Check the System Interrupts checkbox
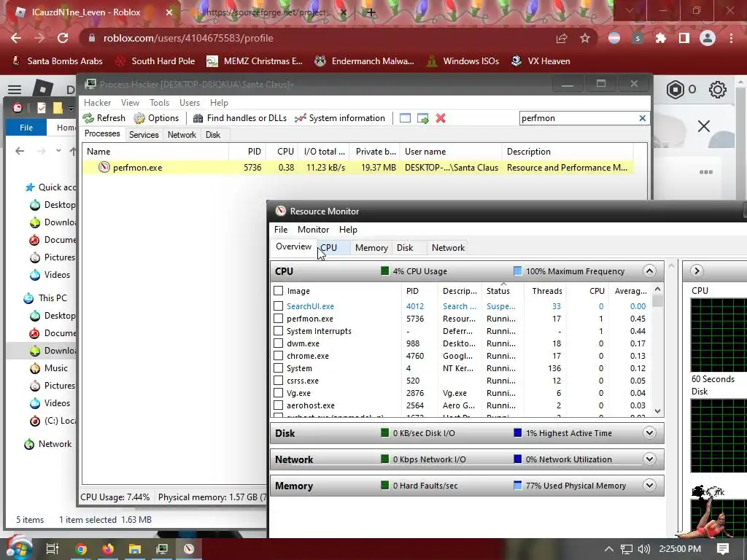The height and width of the screenshot is (560, 747). point(279,331)
